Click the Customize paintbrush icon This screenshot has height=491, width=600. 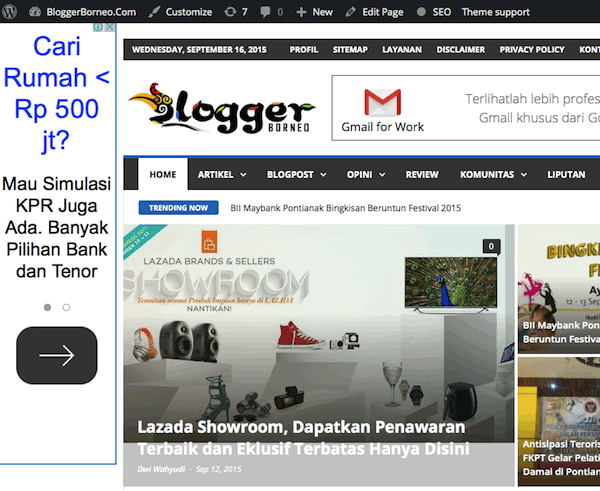coord(154,12)
